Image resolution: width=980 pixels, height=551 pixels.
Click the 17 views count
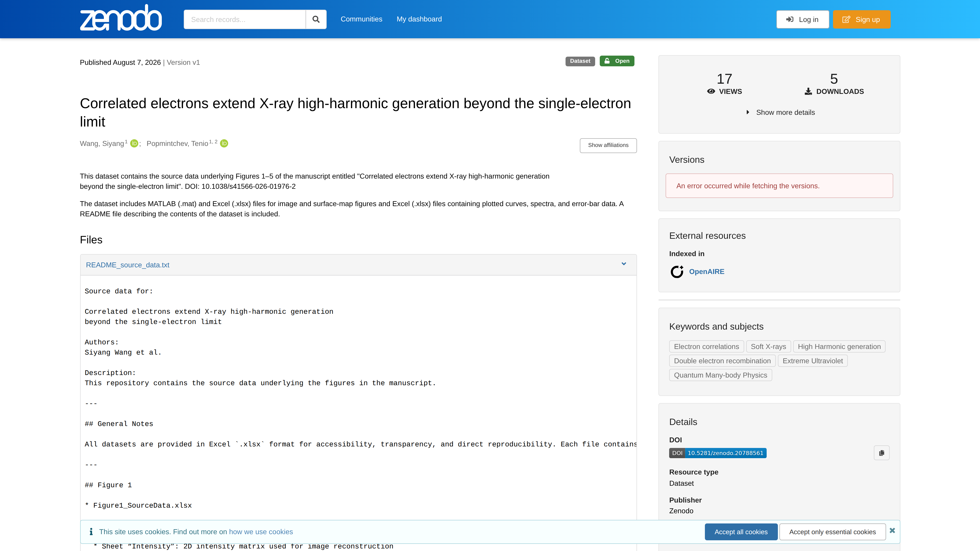click(724, 79)
